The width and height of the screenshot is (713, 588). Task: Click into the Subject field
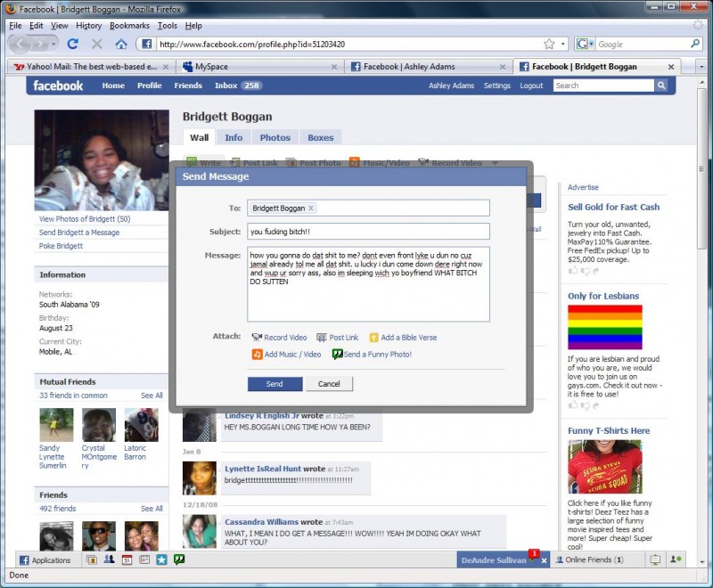click(368, 232)
